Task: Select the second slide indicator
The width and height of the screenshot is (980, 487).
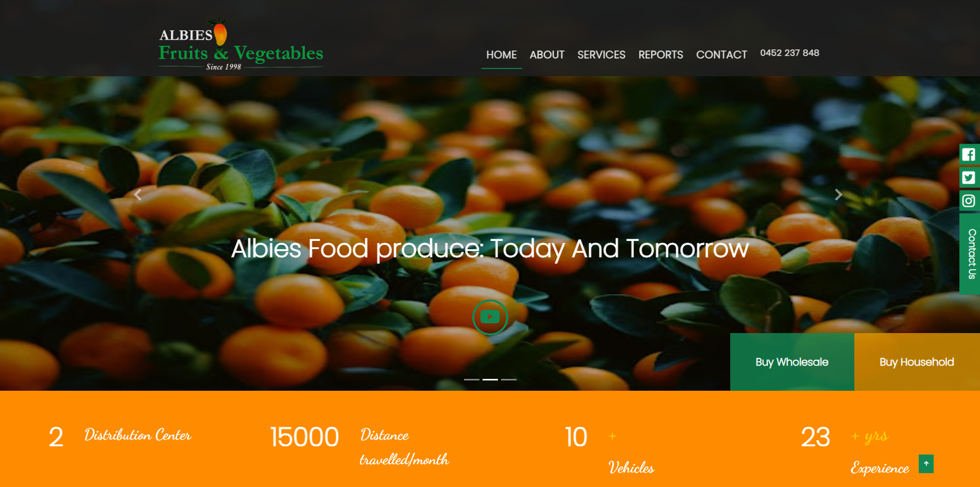Action: click(x=490, y=379)
